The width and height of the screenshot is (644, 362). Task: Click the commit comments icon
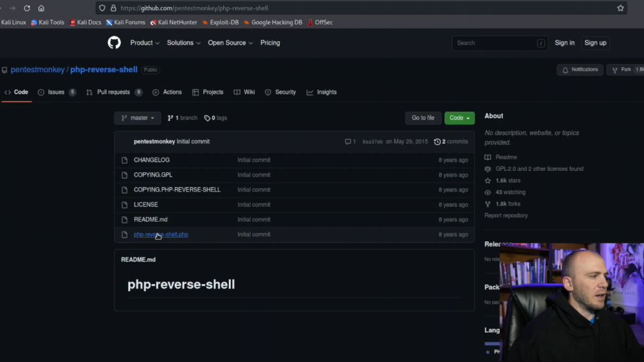pyautogui.click(x=348, y=141)
